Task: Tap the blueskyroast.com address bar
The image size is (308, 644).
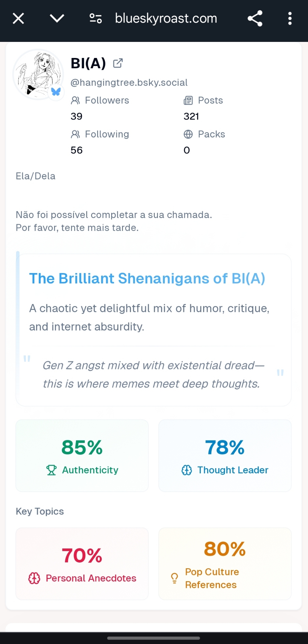Action: pyautogui.click(x=166, y=18)
